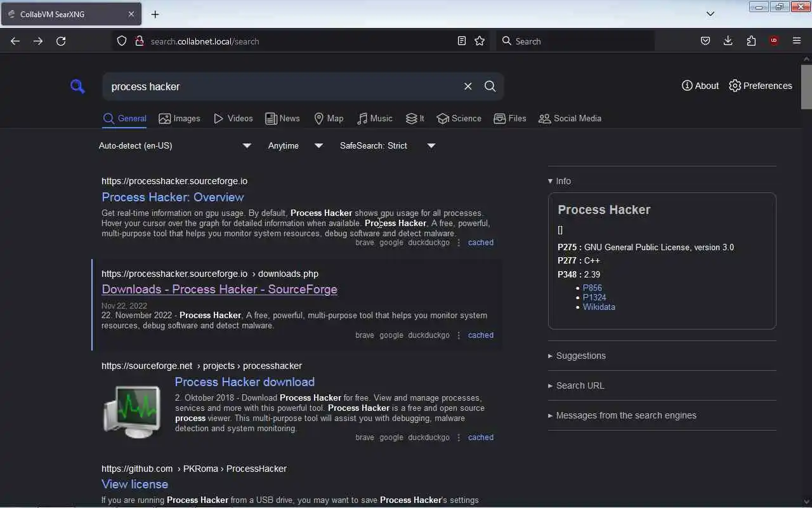Open more options dots for Downloads result
This screenshot has height=508, width=812.
click(459, 335)
